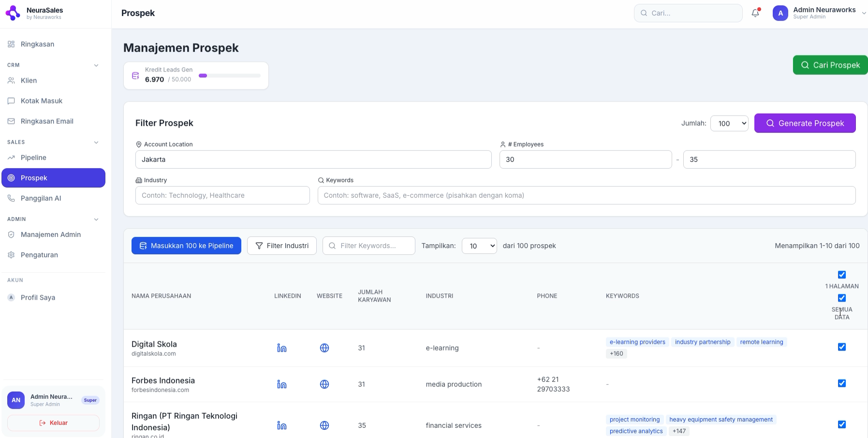Click the maximum employees field showing 35
Image resolution: width=868 pixels, height=438 pixels.
[x=769, y=160]
